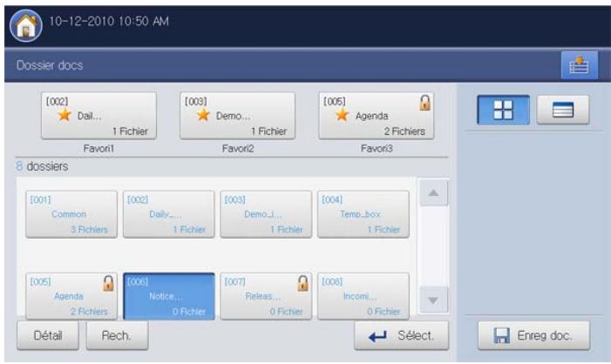Open the Rech. search button
The image size is (611, 364).
(x=117, y=335)
